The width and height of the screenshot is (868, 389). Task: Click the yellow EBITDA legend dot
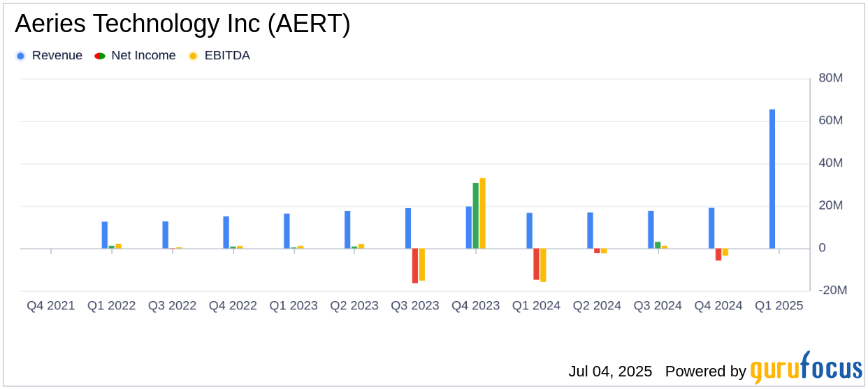click(x=193, y=56)
